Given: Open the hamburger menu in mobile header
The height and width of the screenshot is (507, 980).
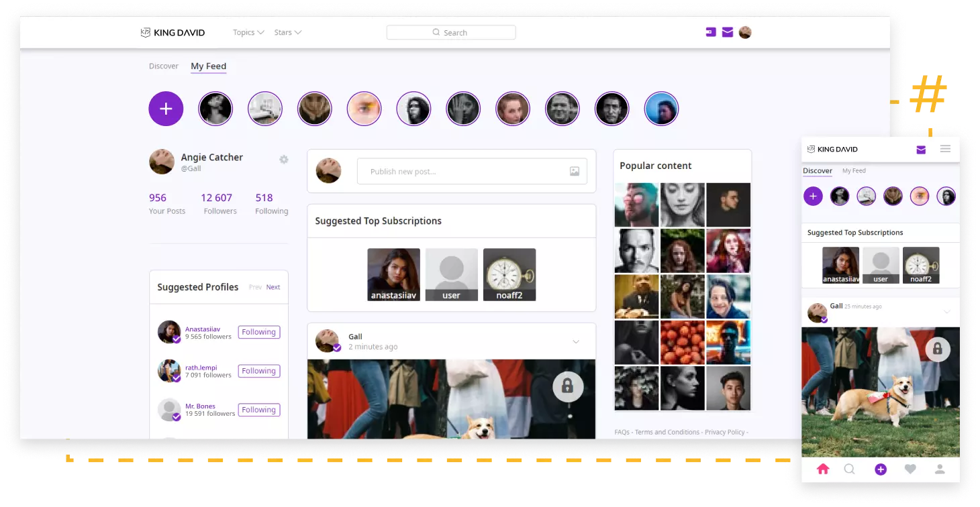Looking at the screenshot, I should point(945,149).
